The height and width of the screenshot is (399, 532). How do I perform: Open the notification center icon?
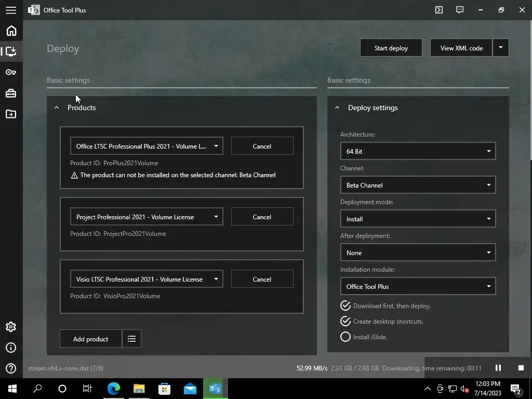pyautogui.click(x=516, y=389)
